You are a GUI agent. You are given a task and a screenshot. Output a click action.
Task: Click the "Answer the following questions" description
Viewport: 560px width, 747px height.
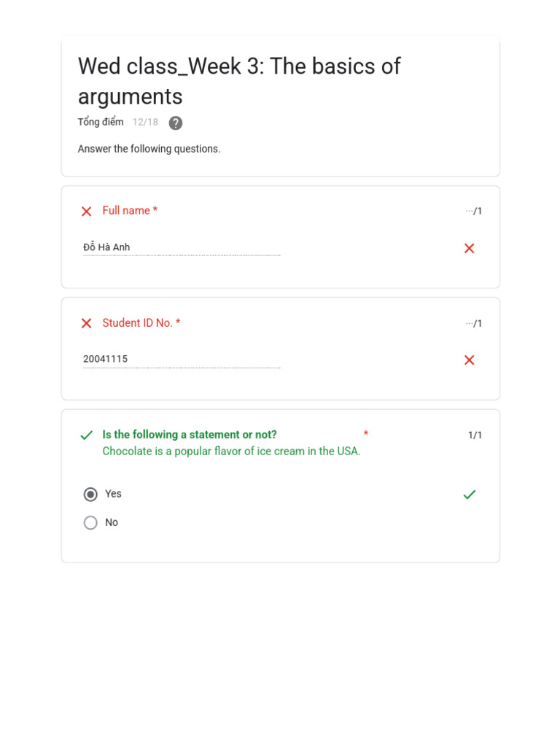pyautogui.click(x=149, y=149)
